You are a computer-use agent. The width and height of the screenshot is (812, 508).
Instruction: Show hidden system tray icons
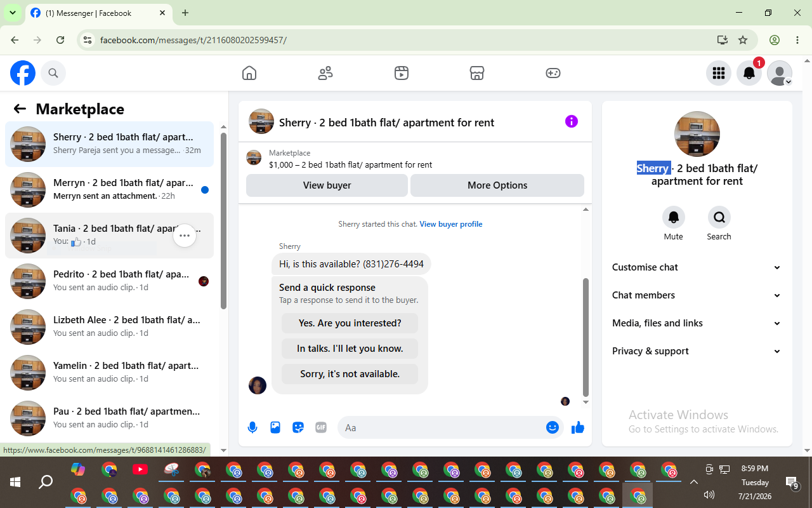tap(694, 481)
